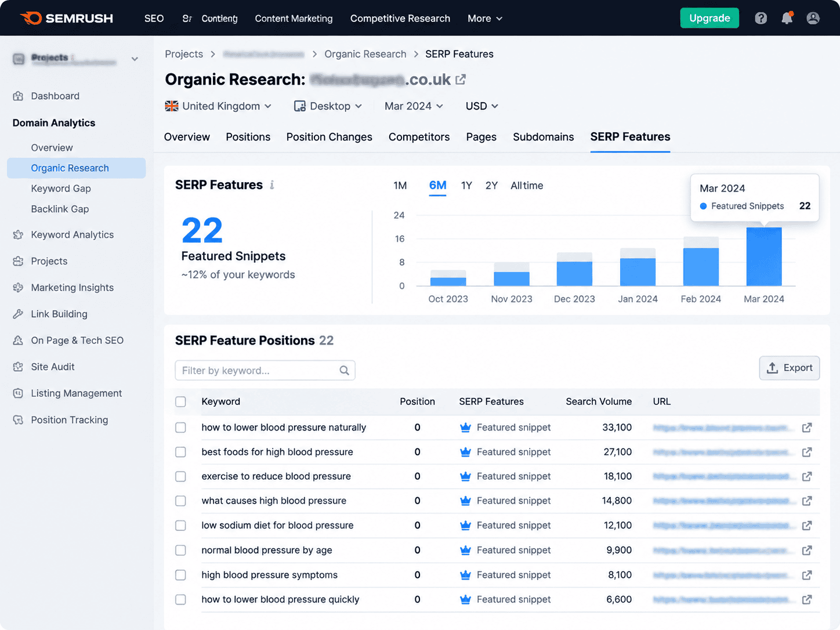The width and height of the screenshot is (840, 630).
Task: Select the 'how to lower blood pressure quickly' checkbox
Action: (x=181, y=599)
